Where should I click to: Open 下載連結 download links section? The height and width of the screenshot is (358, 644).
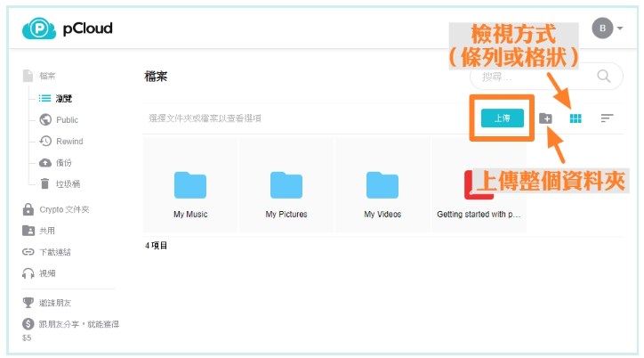[54, 252]
